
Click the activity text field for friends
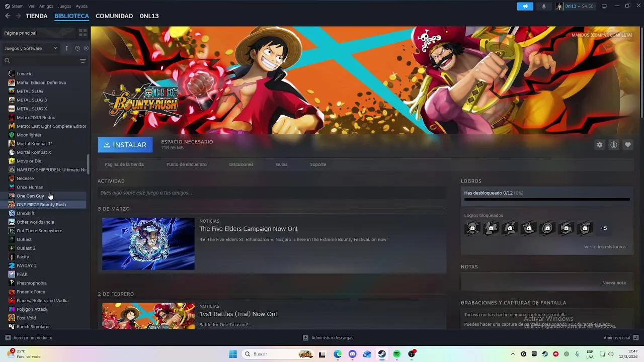272,193
